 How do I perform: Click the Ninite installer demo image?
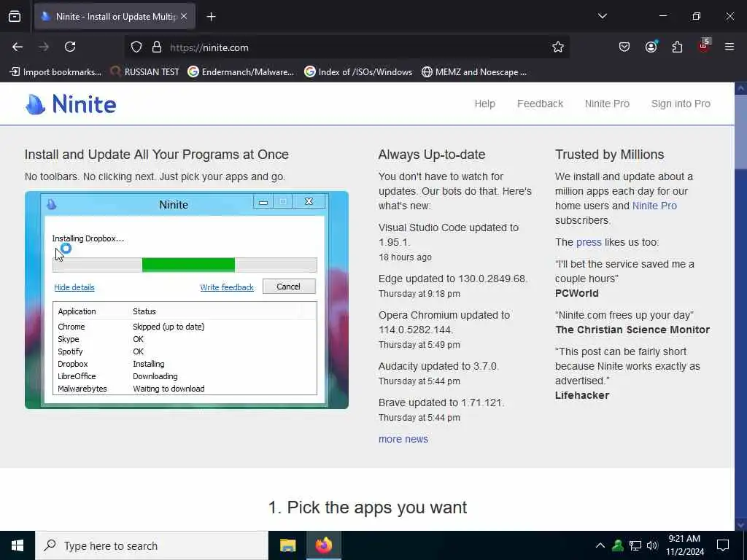(187, 300)
